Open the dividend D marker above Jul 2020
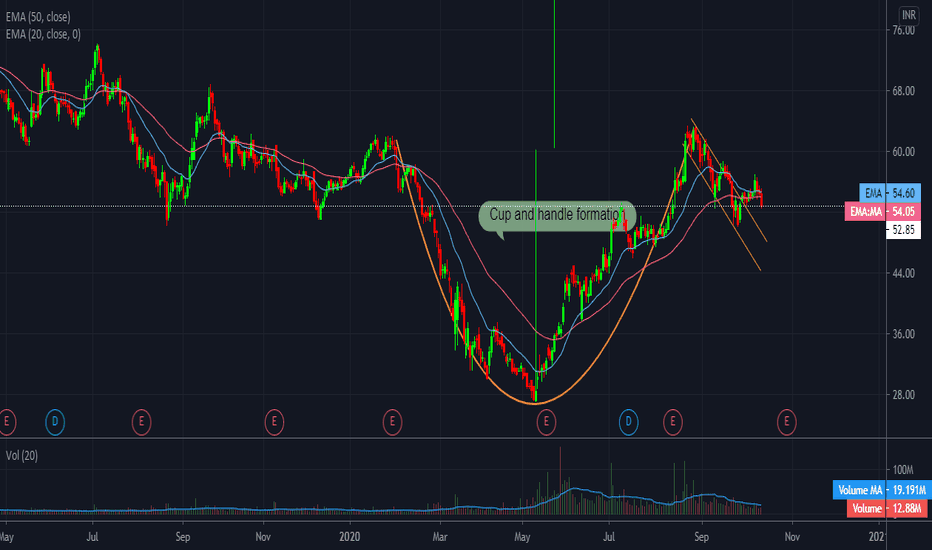 [628, 422]
